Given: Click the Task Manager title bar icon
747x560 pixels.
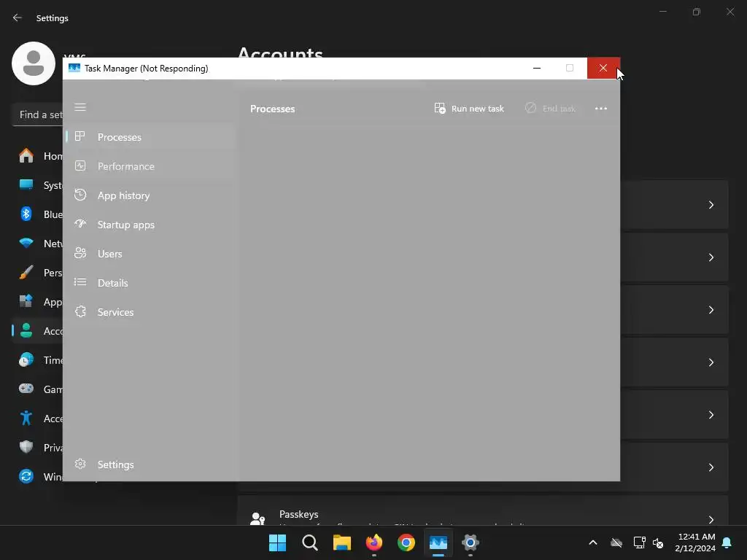Looking at the screenshot, I should tap(74, 68).
